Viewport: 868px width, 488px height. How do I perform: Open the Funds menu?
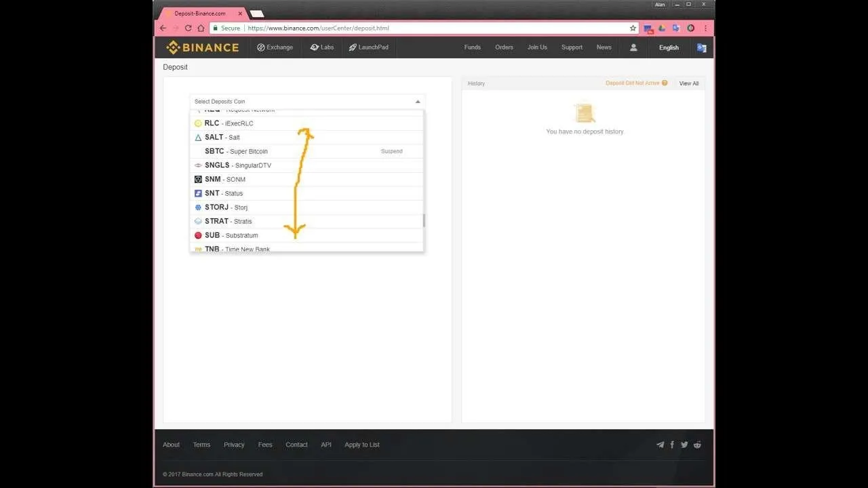(473, 47)
